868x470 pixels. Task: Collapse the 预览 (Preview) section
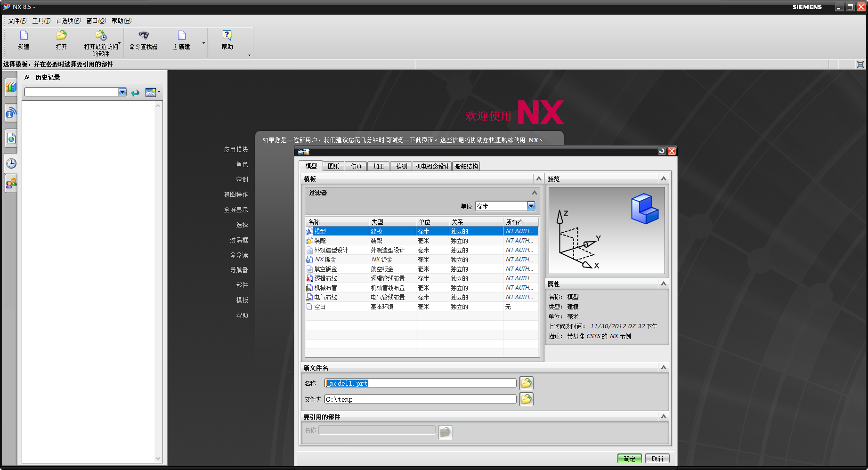664,178
